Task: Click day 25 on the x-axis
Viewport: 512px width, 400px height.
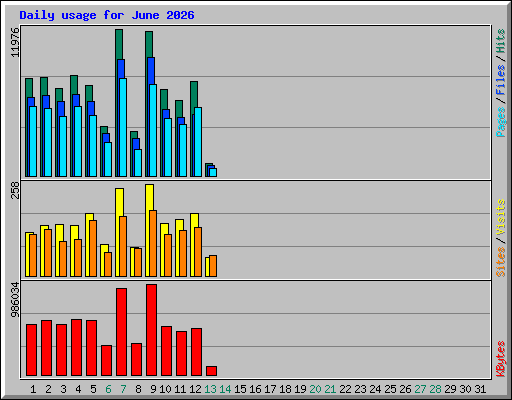Action: [x=390, y=389]
